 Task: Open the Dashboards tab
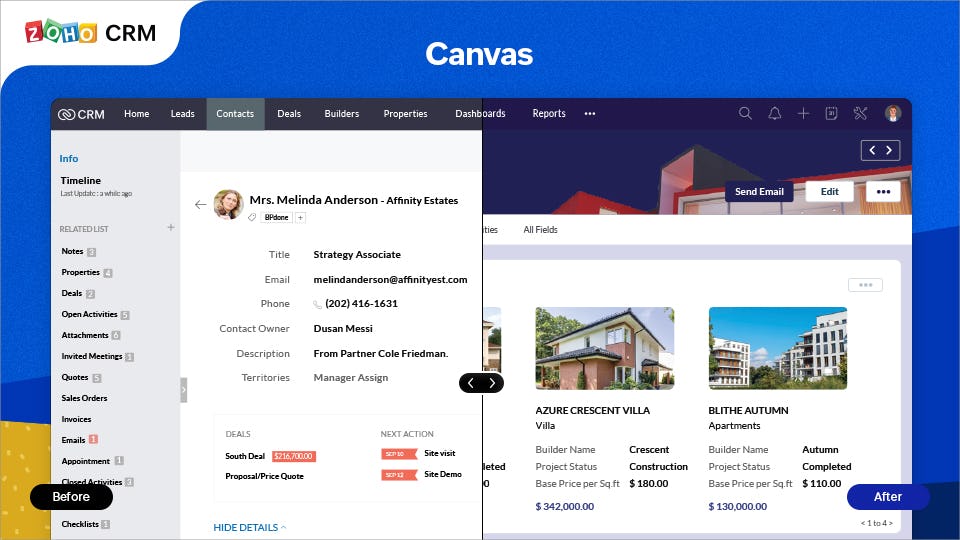click(480, 114)
